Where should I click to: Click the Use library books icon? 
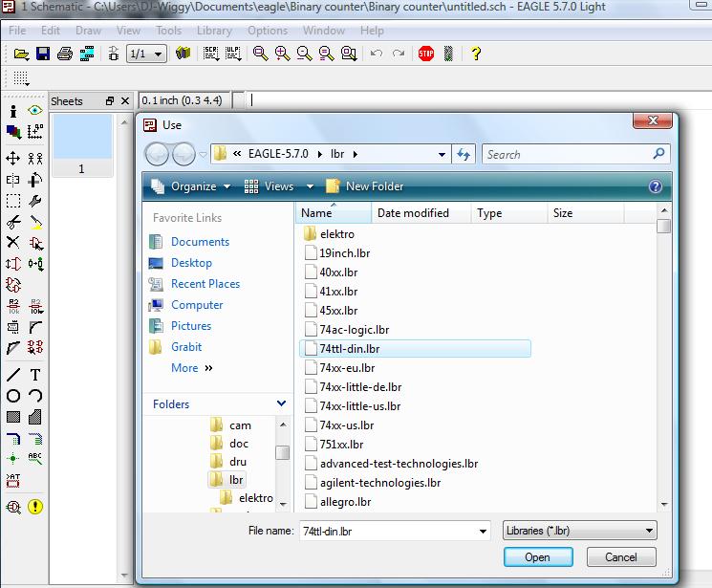183,54
